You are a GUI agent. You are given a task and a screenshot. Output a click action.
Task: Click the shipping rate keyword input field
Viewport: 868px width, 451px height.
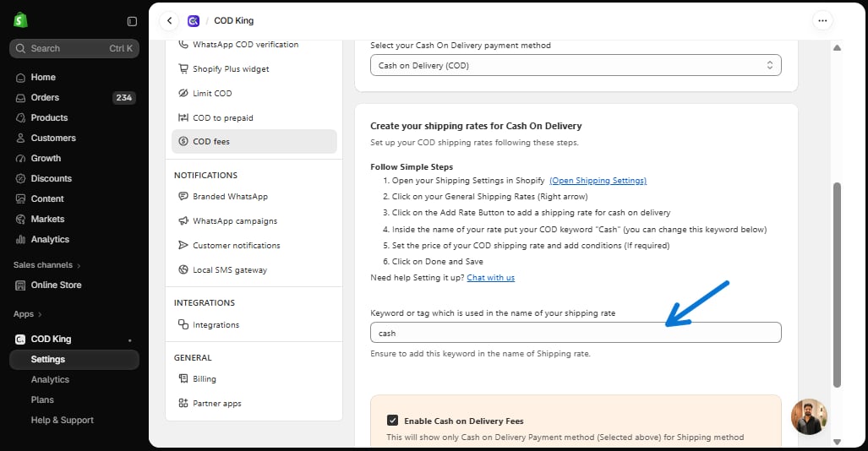coord(576,333)
